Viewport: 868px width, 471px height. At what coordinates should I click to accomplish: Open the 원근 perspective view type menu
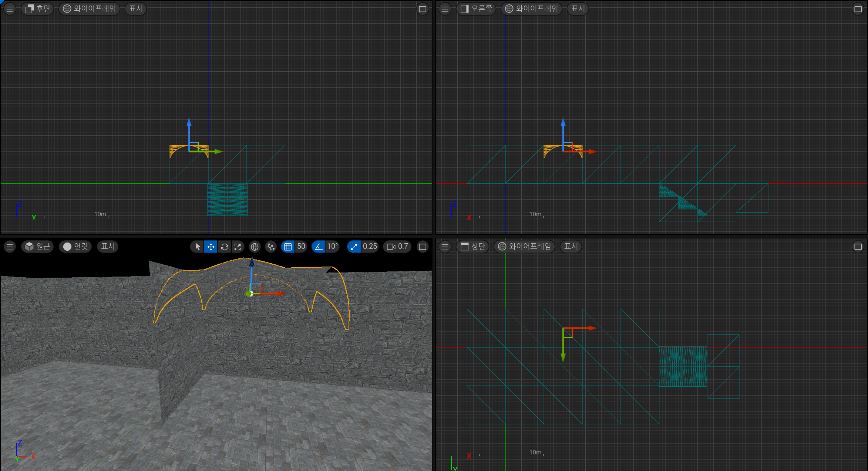pyautogui.click(x=38, y=247)
